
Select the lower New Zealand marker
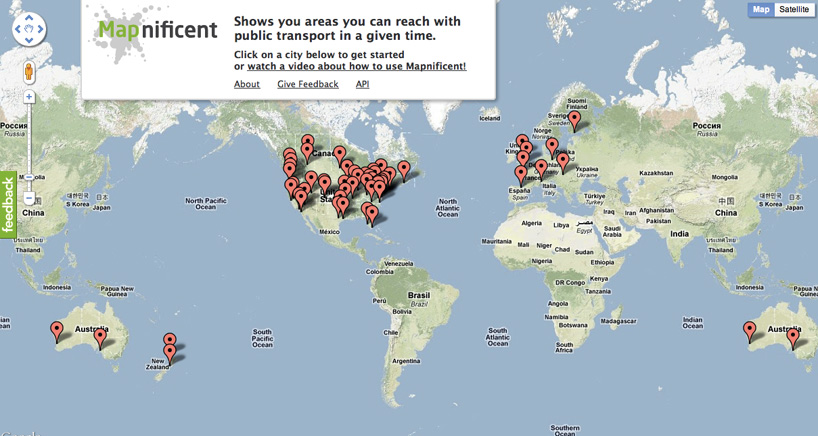point(170,354)
